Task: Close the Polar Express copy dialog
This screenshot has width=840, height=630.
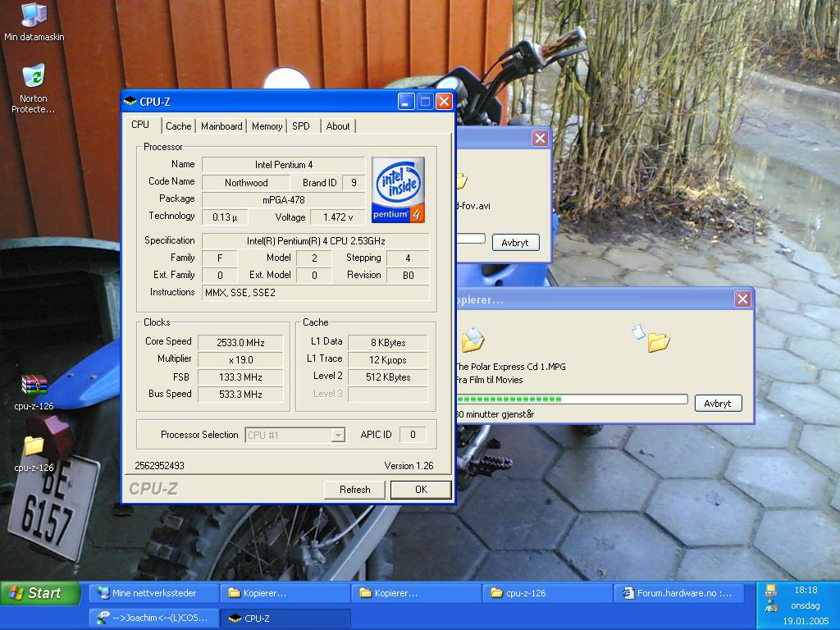Action: (x=742, y=299)
